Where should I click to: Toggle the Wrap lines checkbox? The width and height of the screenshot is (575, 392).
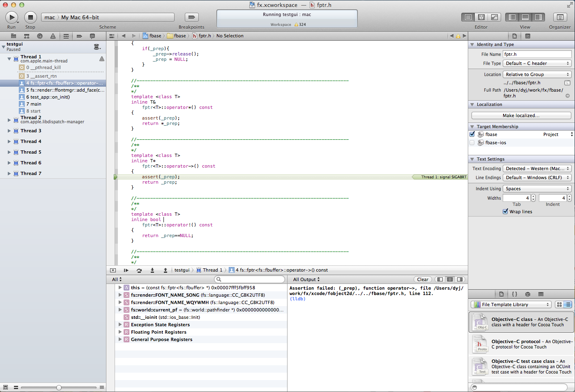coord(506,212)
